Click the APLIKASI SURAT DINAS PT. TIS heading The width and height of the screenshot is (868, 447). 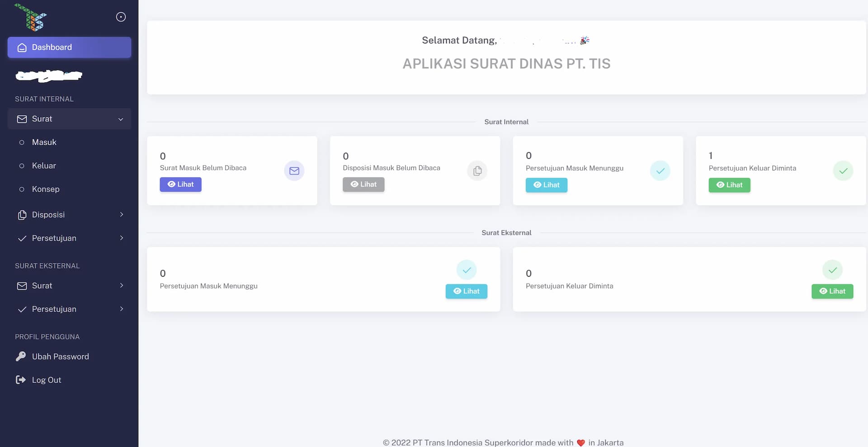point(506,64)
